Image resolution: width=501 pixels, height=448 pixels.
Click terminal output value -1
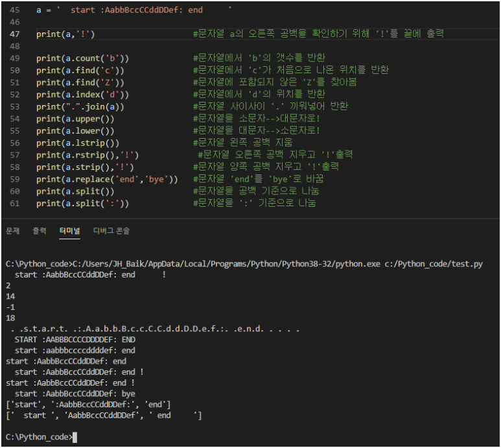10,307
